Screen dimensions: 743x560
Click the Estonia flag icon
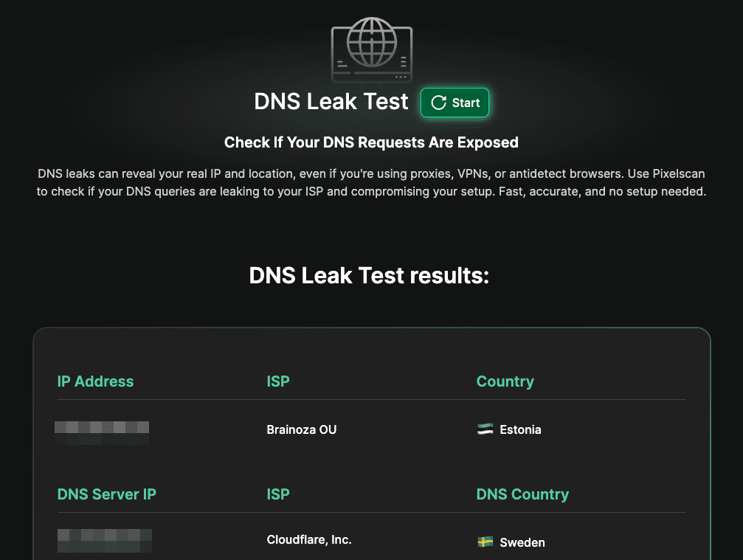[x=485, y=429]
